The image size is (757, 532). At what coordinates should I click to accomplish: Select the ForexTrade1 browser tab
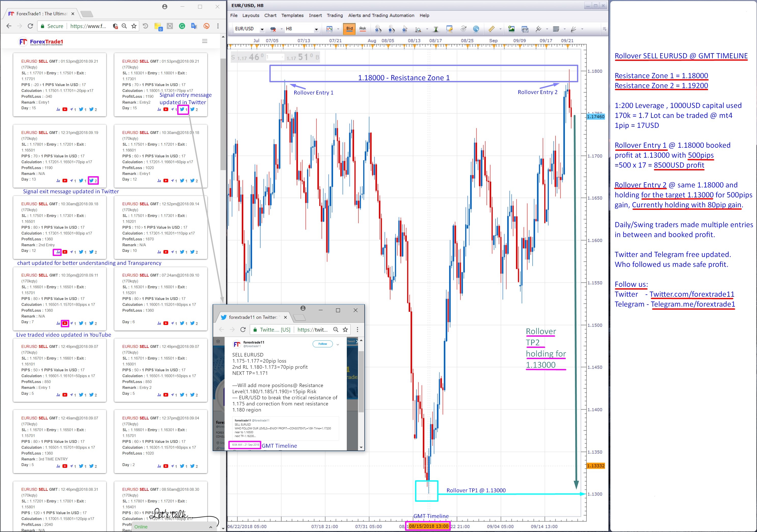(x=41, y=13)
